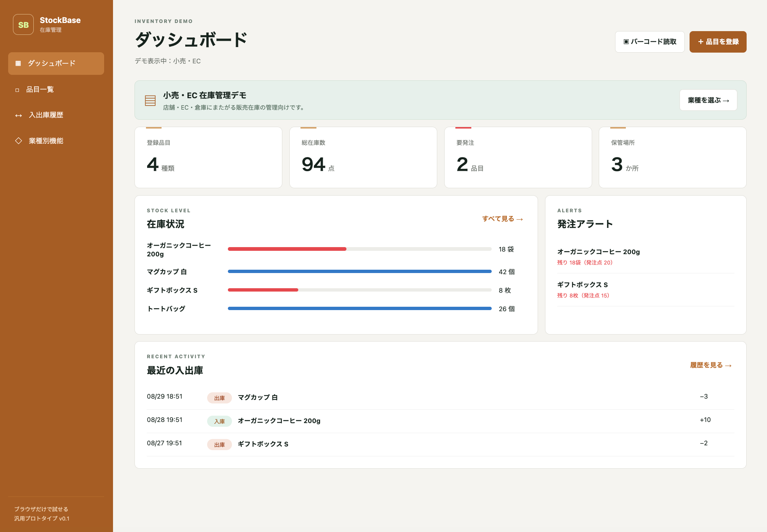The image size is (767, 532).
Task: Select the 登録品目 summary card
Action: tap(208, 157)
